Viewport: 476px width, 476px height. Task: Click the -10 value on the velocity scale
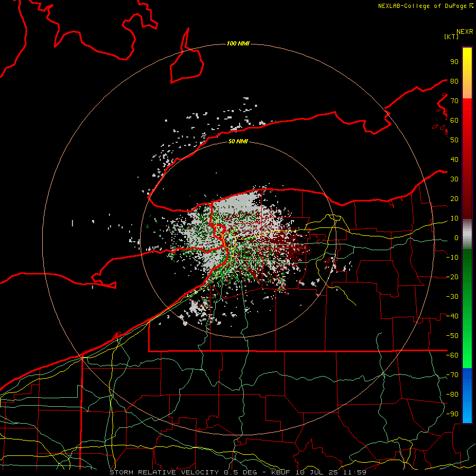tap(452, 258)
